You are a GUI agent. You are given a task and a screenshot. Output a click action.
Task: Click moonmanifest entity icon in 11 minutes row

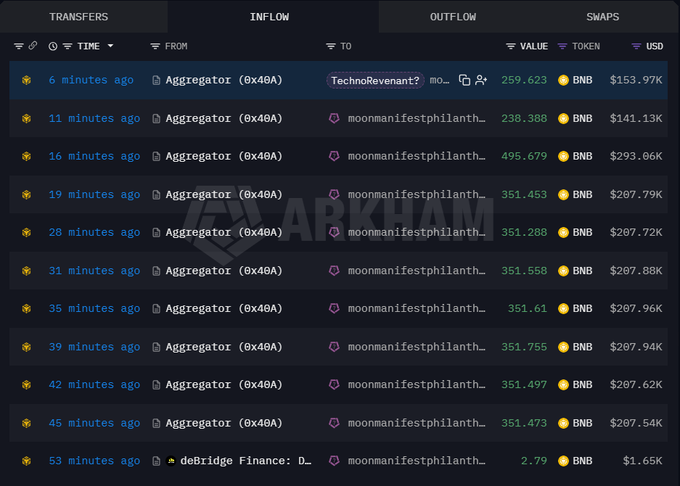(334, 118)
